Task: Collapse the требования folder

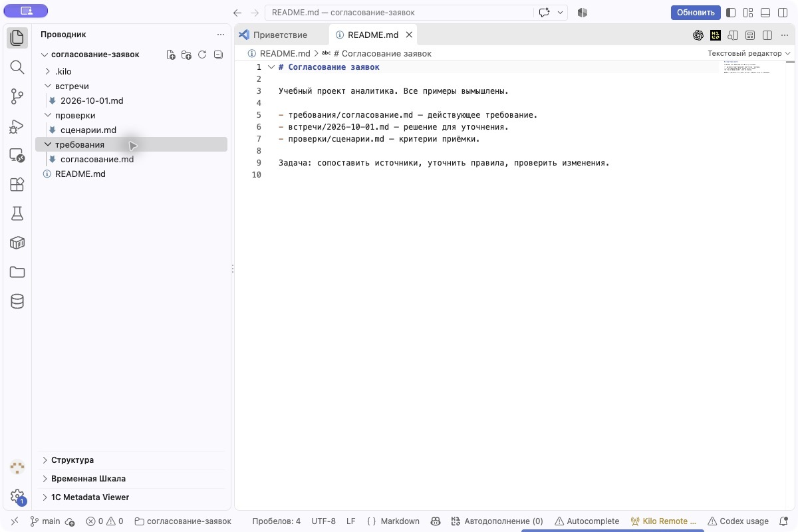Action: point(48,144)
